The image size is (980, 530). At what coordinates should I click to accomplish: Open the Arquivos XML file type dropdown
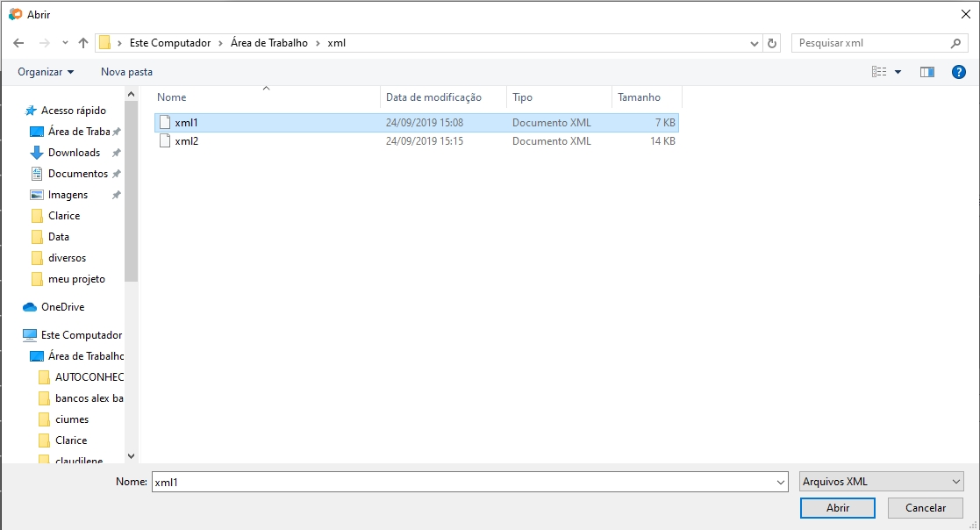coord(881,481)
